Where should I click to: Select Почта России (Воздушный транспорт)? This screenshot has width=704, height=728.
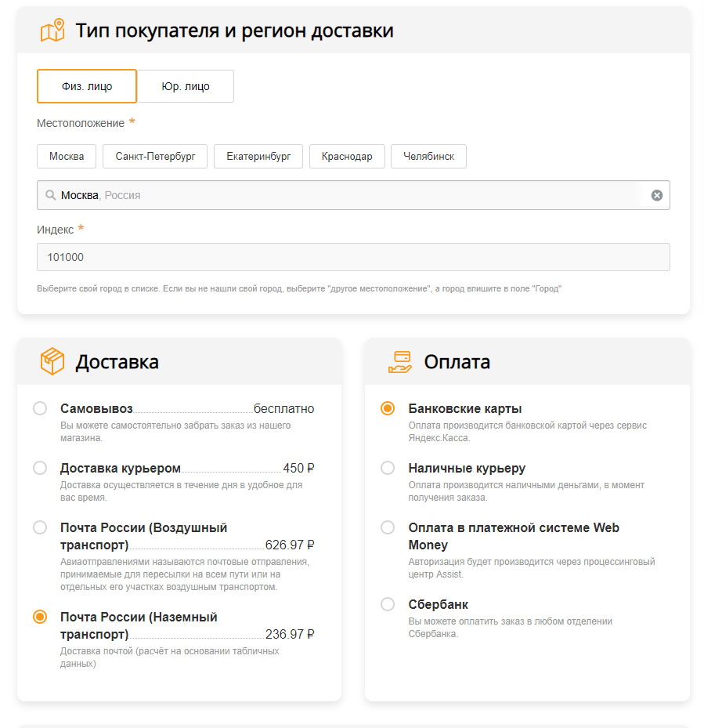(x=39, y=528)
